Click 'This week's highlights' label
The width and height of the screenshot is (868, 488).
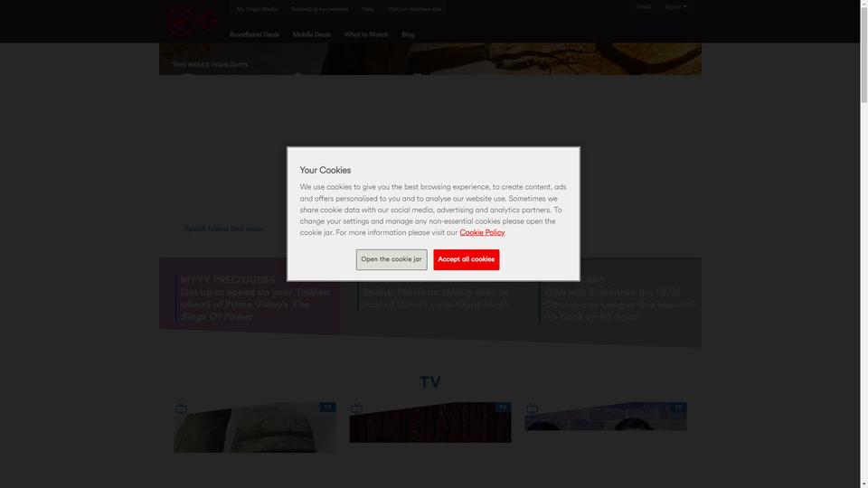click(210, 65)
